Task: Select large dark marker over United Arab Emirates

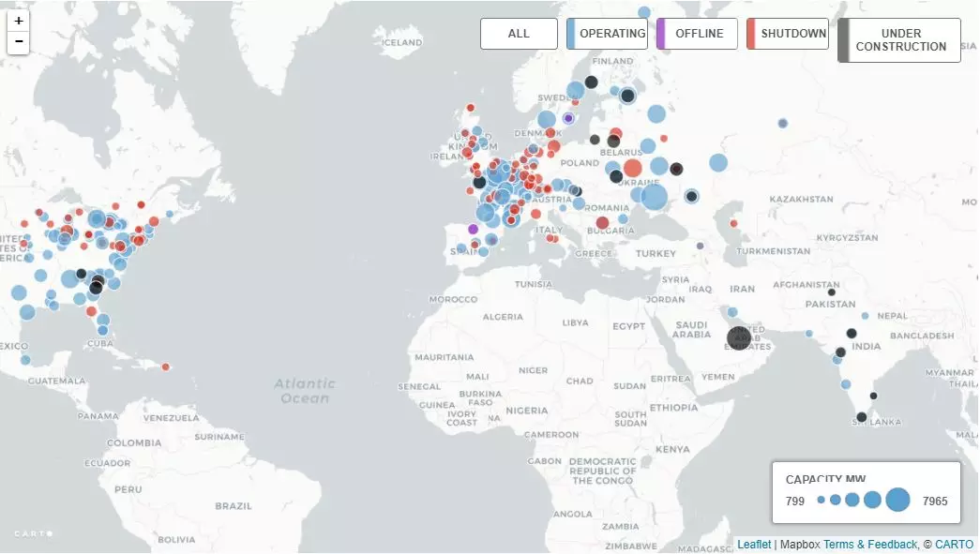Action: (x=739, y=337)
